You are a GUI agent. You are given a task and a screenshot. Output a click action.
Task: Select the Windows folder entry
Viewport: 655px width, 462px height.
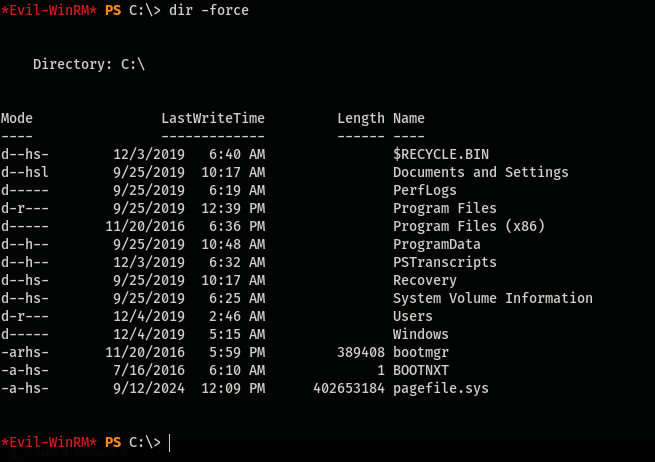click(421, 334)
